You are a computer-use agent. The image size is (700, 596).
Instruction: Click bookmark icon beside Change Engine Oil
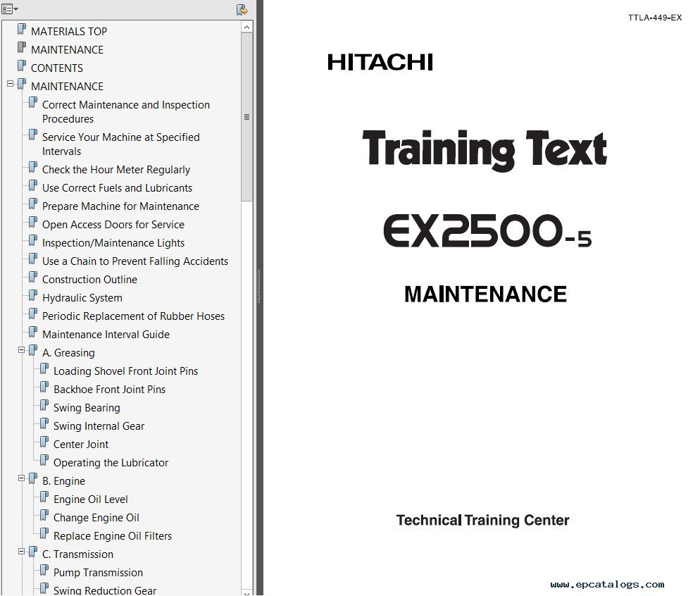44,516
